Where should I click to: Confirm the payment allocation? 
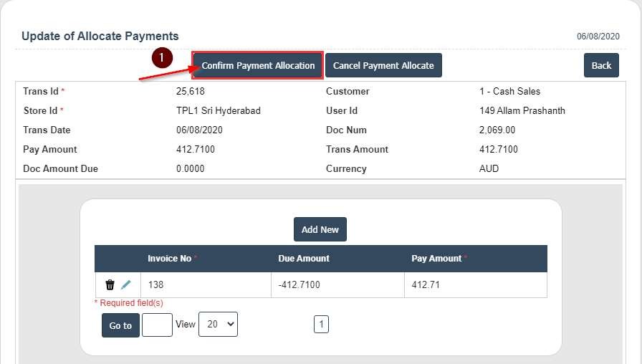tap(258, 65)
